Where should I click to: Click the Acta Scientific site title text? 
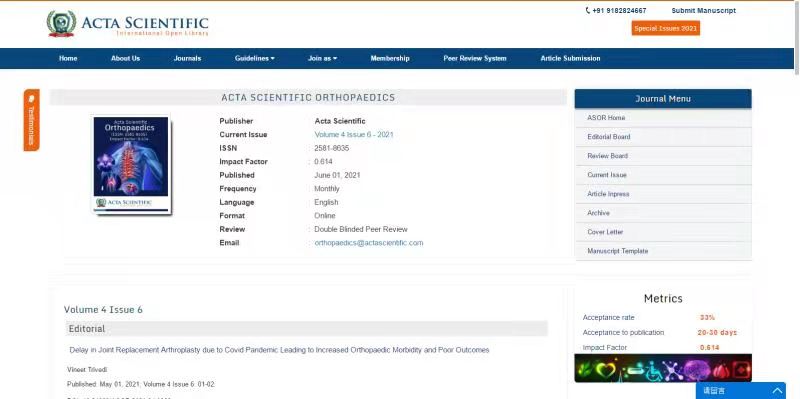145,23
